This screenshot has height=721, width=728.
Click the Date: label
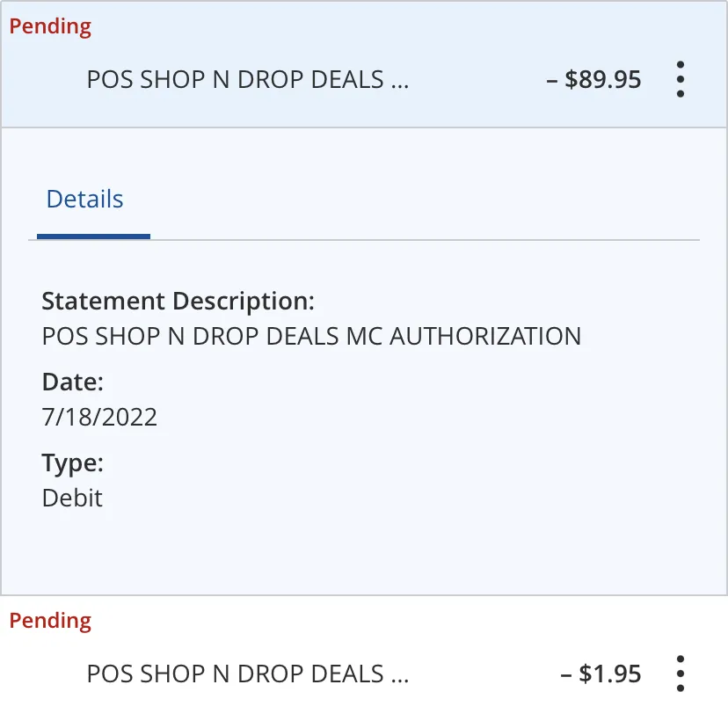(x=72, y=382)
